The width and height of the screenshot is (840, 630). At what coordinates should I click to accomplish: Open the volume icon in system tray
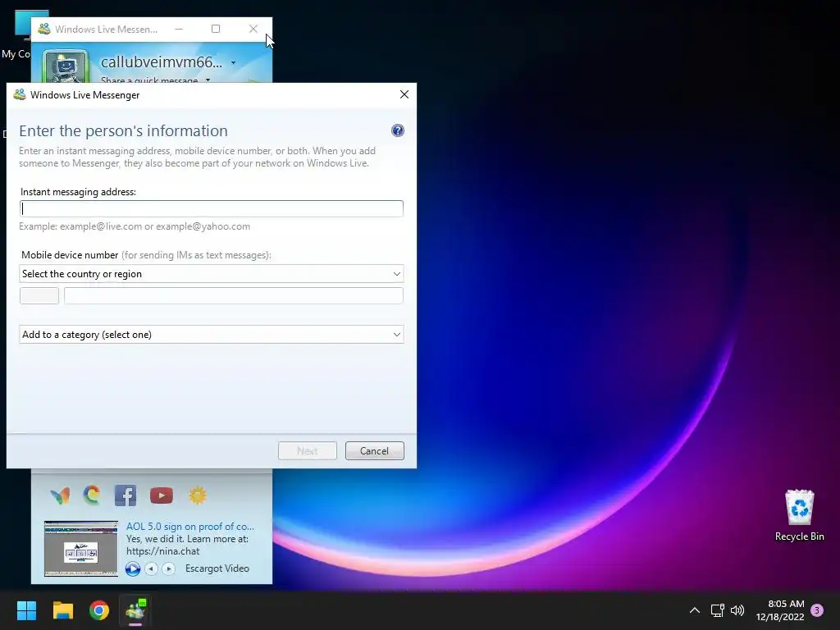coord(737,610)
